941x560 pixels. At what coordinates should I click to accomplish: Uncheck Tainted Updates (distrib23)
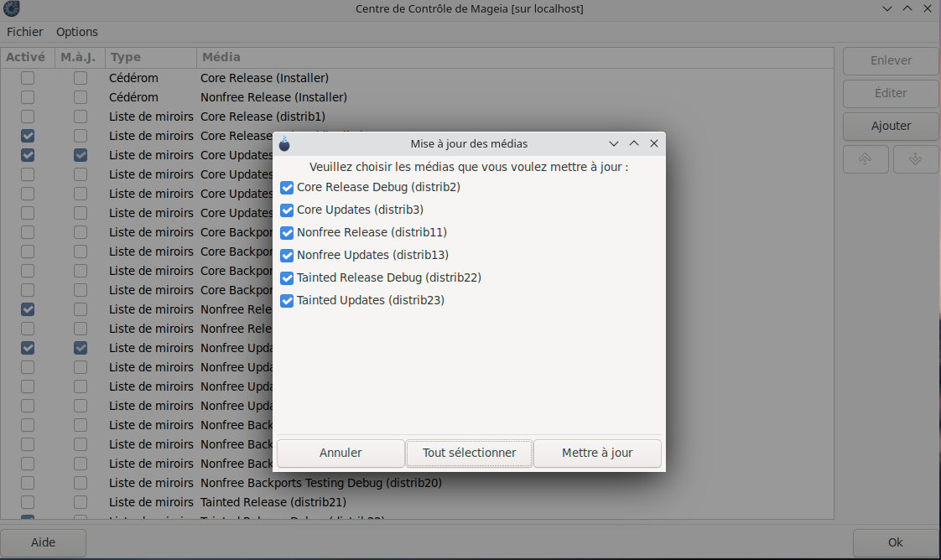287,301
